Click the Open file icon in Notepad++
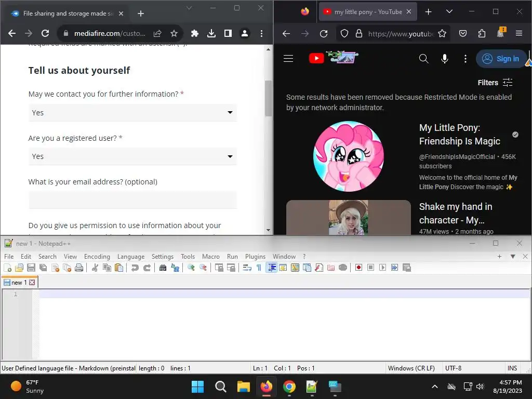 (19, 268)
